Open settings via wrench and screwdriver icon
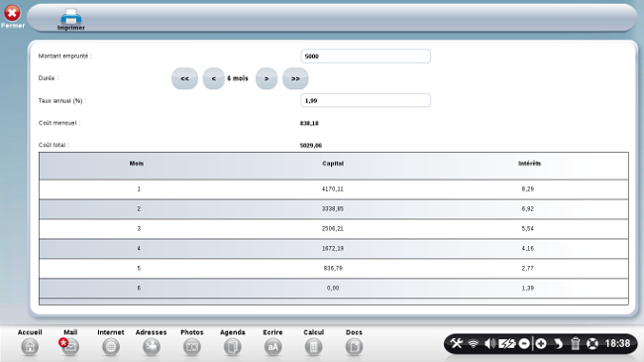 coord(457,343)
